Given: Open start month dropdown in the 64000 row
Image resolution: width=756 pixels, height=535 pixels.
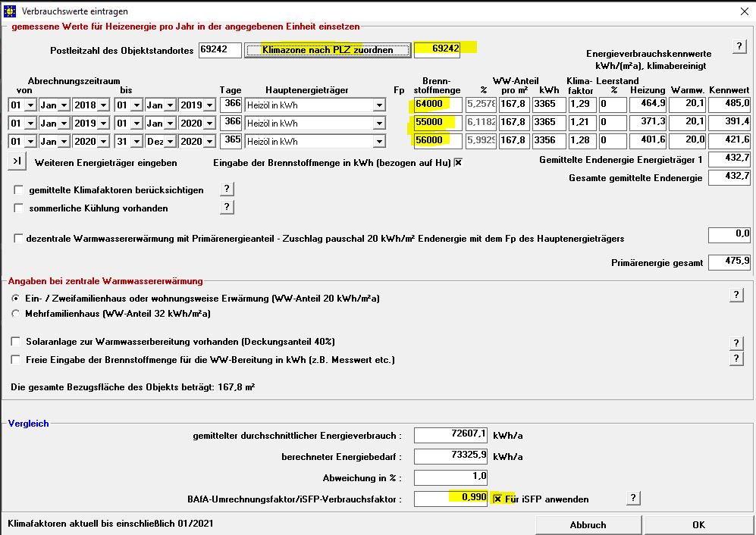Looking at the screenshot, I should point(64,105).
